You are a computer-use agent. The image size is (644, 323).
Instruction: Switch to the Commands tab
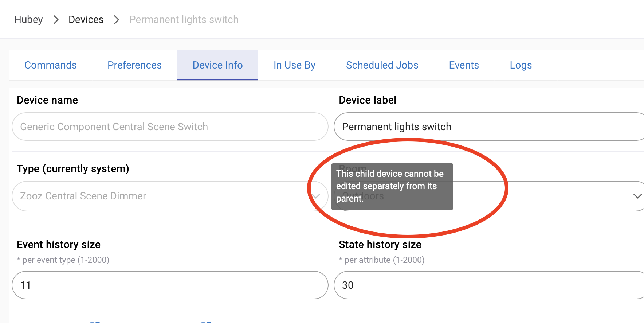[51, 65]
